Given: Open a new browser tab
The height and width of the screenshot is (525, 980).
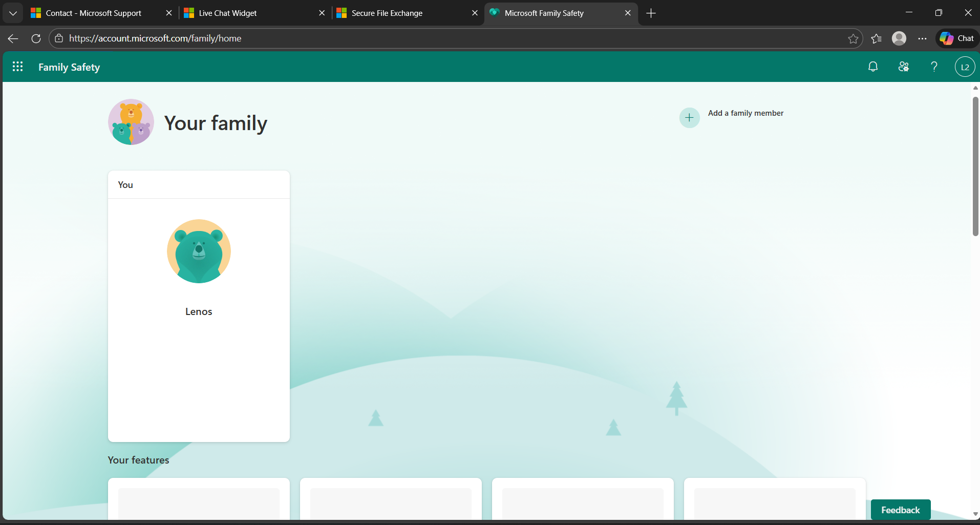Looking at the screenshot, I should pyautogui.click(x=650, y=13).
